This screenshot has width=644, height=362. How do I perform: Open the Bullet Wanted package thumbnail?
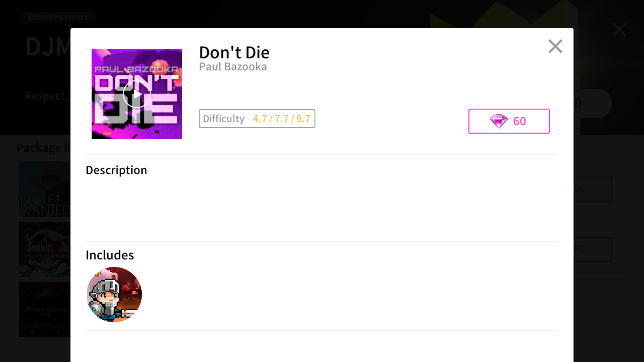click(45, 189)
